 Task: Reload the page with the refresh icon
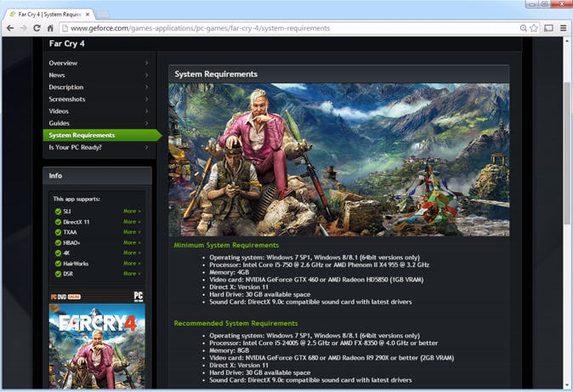(37, 28)
